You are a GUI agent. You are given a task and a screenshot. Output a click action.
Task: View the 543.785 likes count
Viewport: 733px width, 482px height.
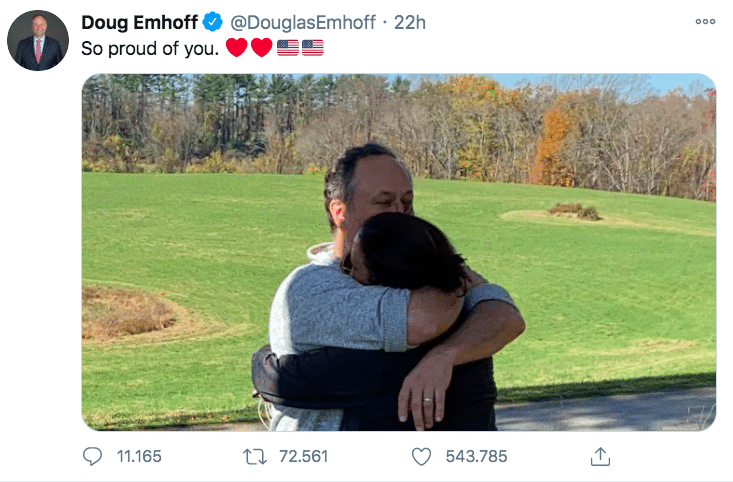476,457
